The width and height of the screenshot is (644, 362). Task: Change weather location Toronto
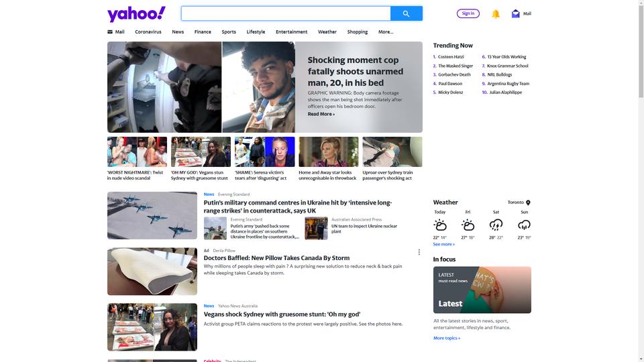coord(516,202)
